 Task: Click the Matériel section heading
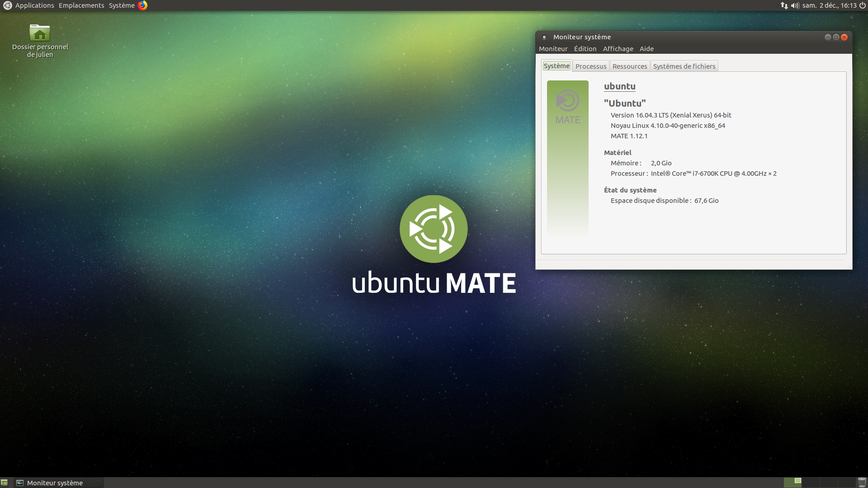point(618,153)
